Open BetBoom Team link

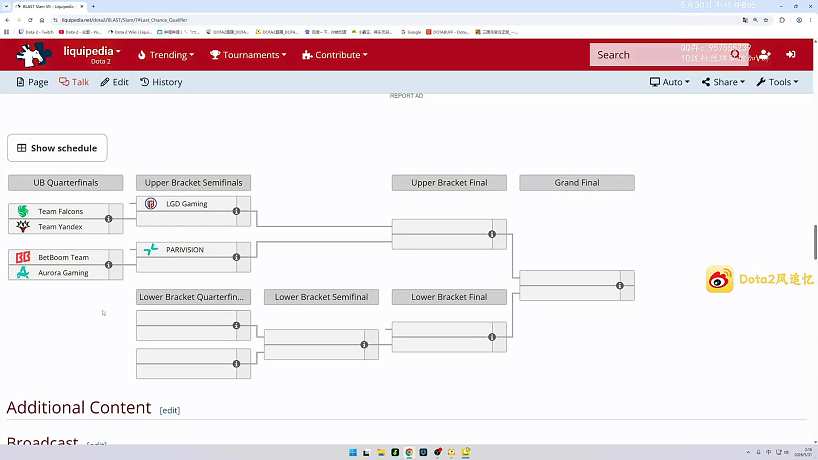point(63,257)
